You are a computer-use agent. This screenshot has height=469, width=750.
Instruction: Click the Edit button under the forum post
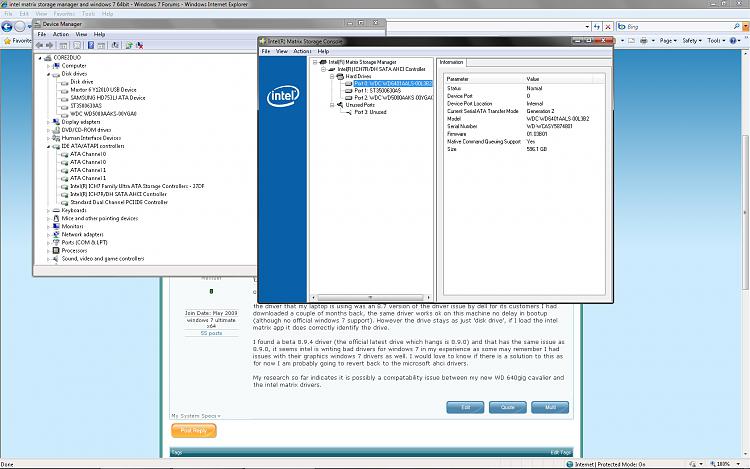[x=465, y=407]
